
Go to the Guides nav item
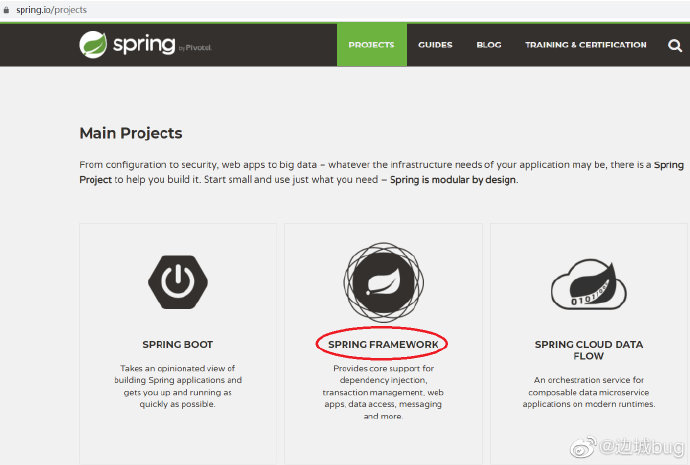click(435, 45)
